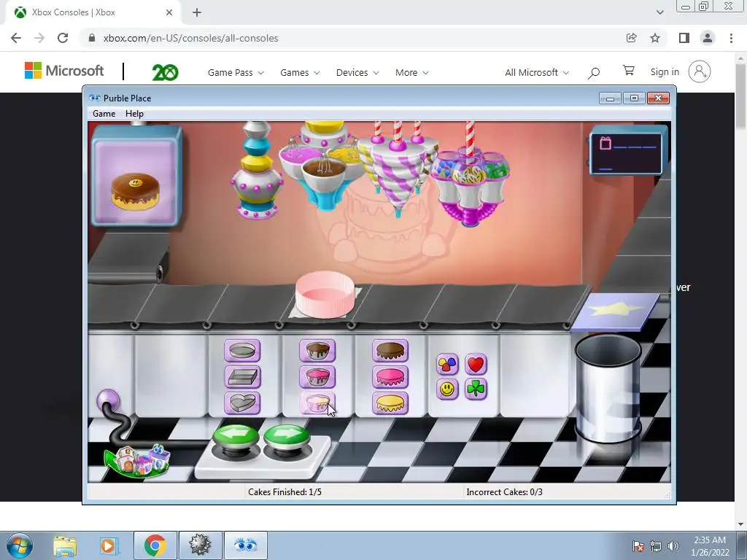Open Windows Media Player taskbar icon
This screenshot has height=560, width=747.
[x=109, y=545]
